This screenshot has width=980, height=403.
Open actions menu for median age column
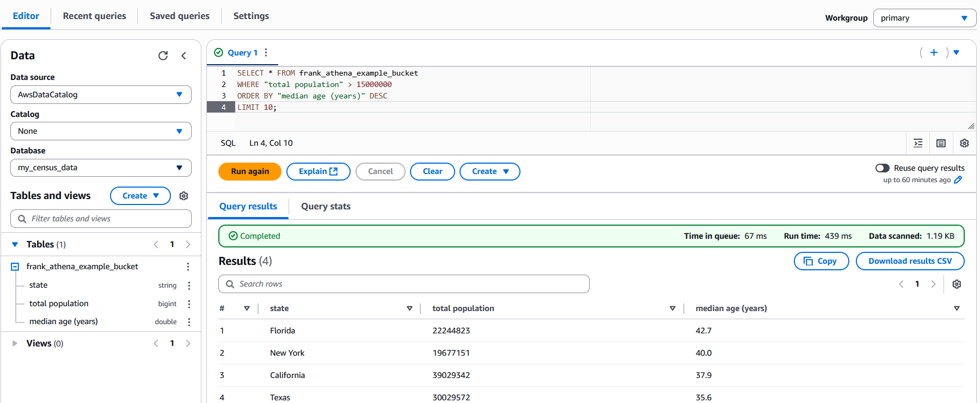click(189, 322)
